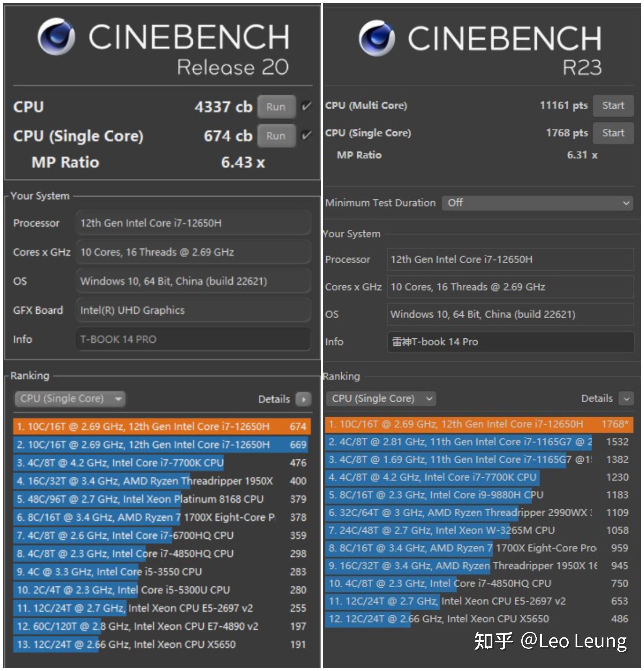Open the Minimum Test Duration dropdown

(537, 203)
